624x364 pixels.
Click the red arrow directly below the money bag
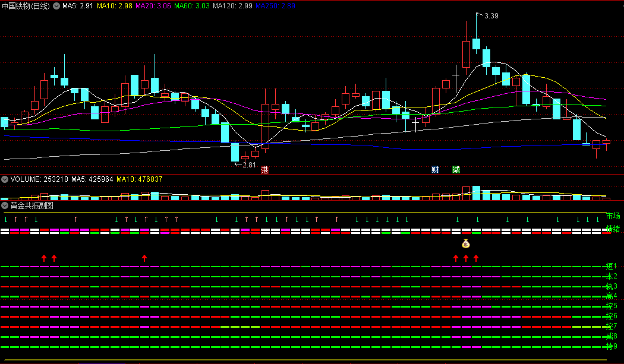pyautogui.click(x=466, y=258)
